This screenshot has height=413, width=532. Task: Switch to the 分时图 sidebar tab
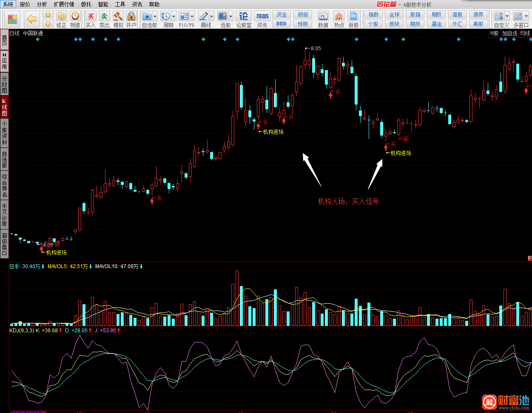click(4, 85)
